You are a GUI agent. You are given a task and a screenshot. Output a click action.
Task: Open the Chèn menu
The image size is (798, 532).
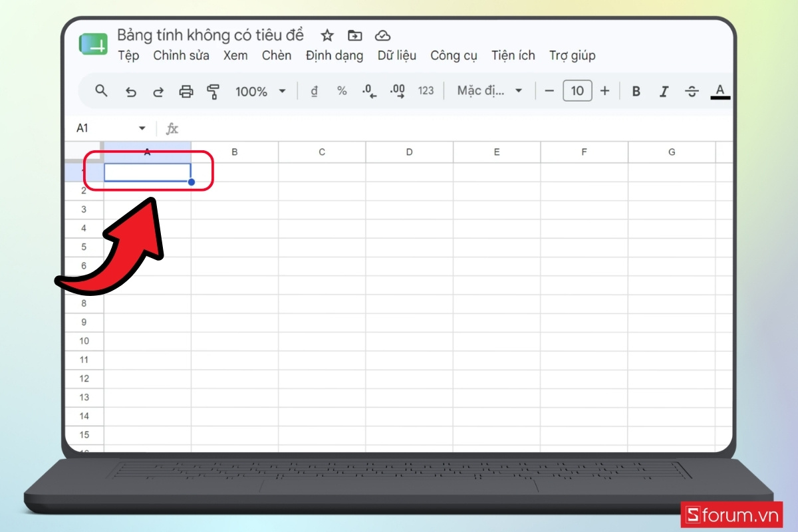tap(277, 55)
